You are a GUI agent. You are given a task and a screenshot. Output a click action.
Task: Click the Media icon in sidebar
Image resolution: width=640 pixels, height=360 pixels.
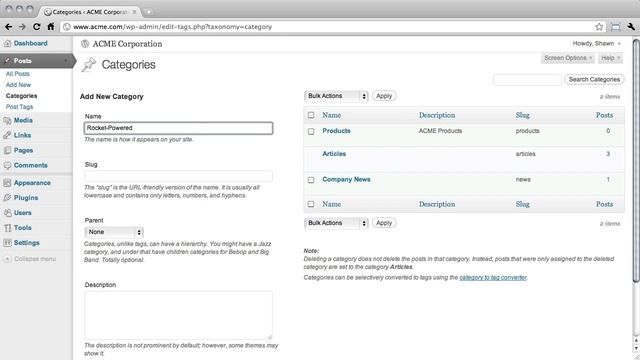pyautogui.click(x=7, y=120)
